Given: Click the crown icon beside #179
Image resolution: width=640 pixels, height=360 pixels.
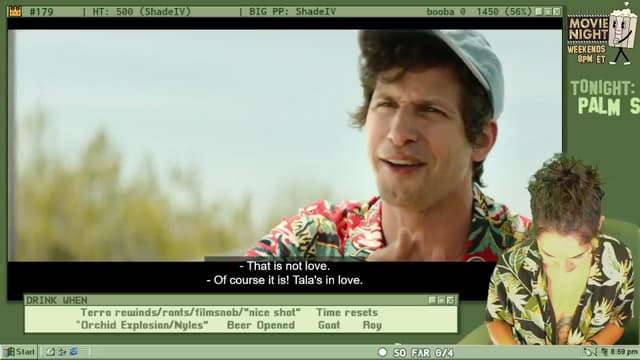Looking at the screenshot, I should (x=15, y=11).
